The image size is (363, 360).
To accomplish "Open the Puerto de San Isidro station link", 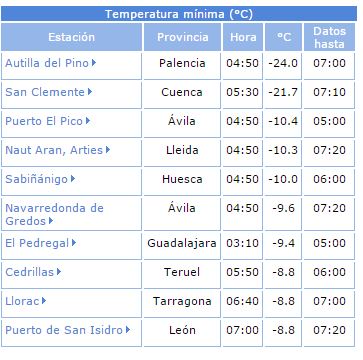I will [64, 330].
